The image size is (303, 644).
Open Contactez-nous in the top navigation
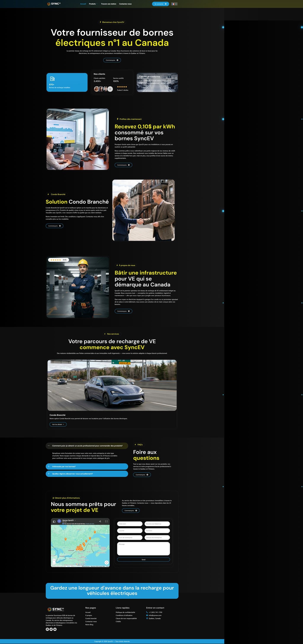pos(125,4)
